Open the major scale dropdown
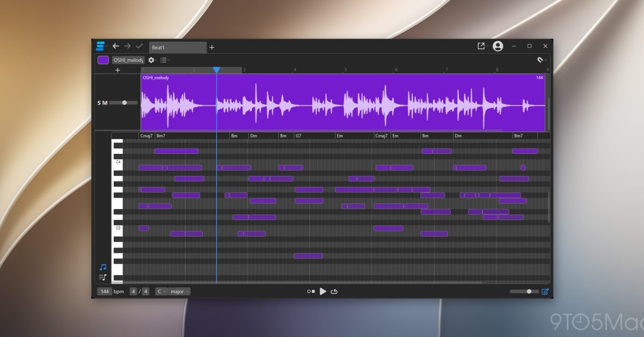The image size is (644, 337). tap(179, 291)
